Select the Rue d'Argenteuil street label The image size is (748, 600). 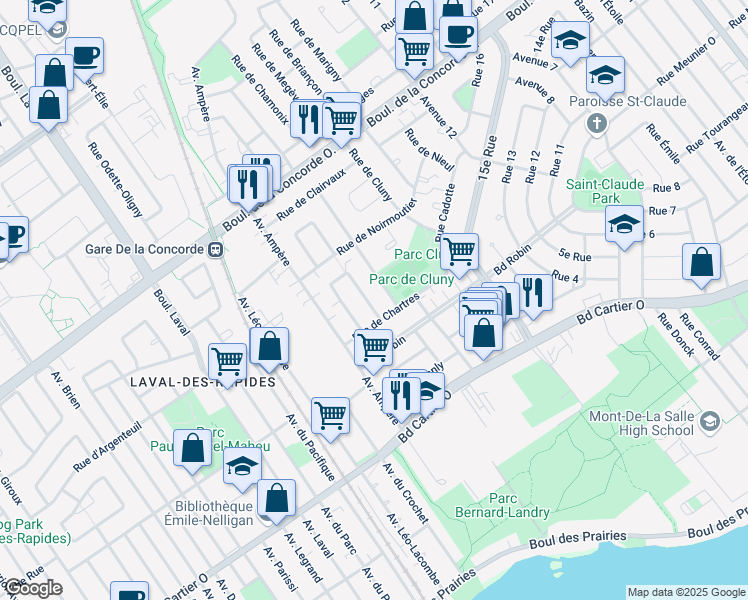tap(108, 446)
